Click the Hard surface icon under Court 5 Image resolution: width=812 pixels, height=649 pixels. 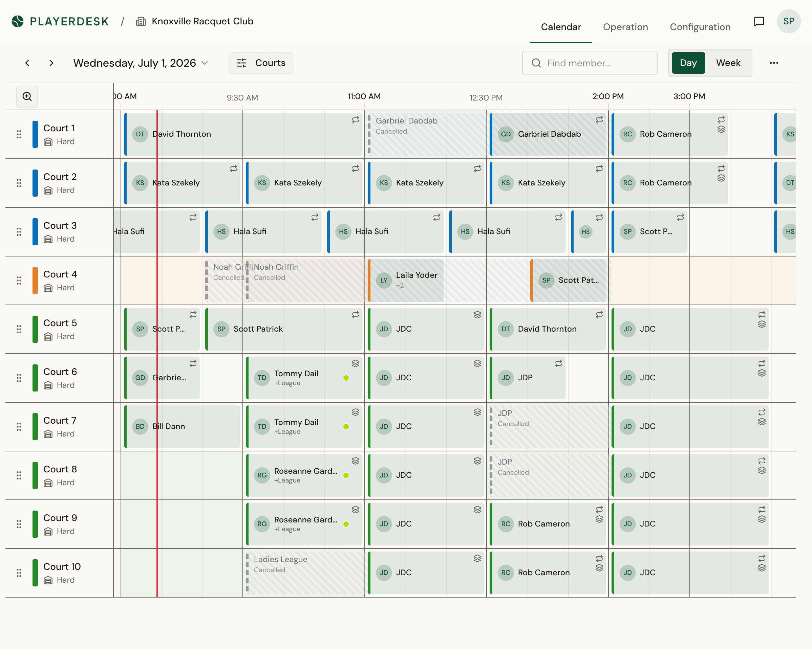[x=48, y=337]
